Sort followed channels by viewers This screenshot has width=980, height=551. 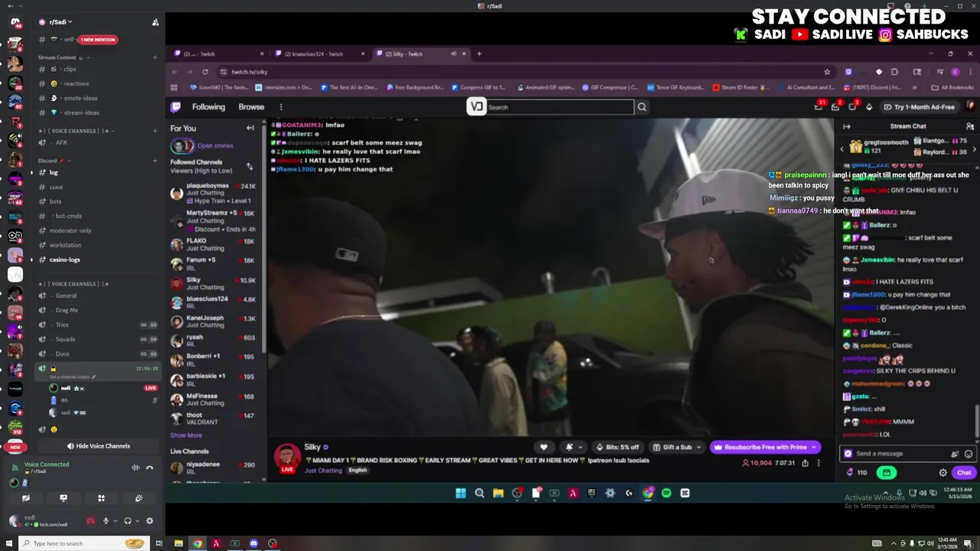(249, 166)
